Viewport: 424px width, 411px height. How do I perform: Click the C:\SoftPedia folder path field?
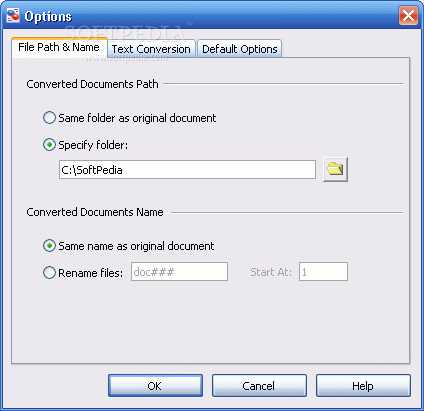pyautogui.click(x=187, y=170)
